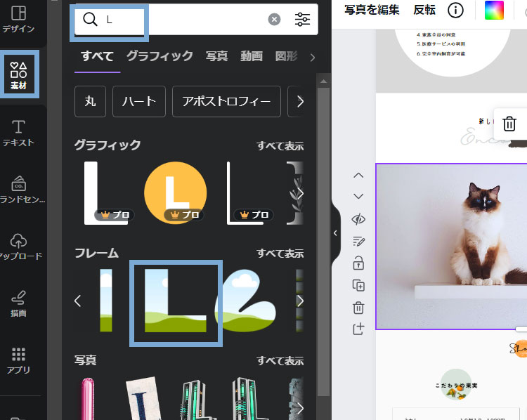Toggle the page lock icon
The width and height of the screenshot is (527, 420).
[358, 263]
